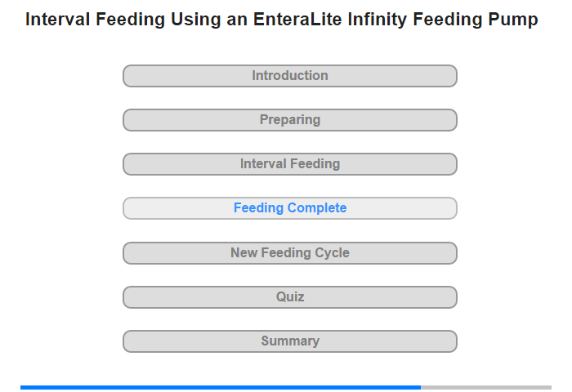Open the Introduction section
This screenshot has width=572, height=392.
tap(290, 76)
